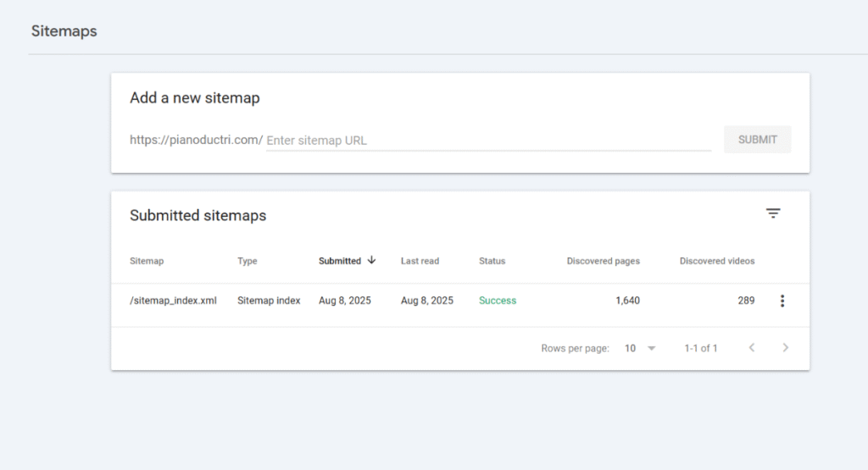
Task: Click the Sitemap column header
Action: [x=147, y=261]
